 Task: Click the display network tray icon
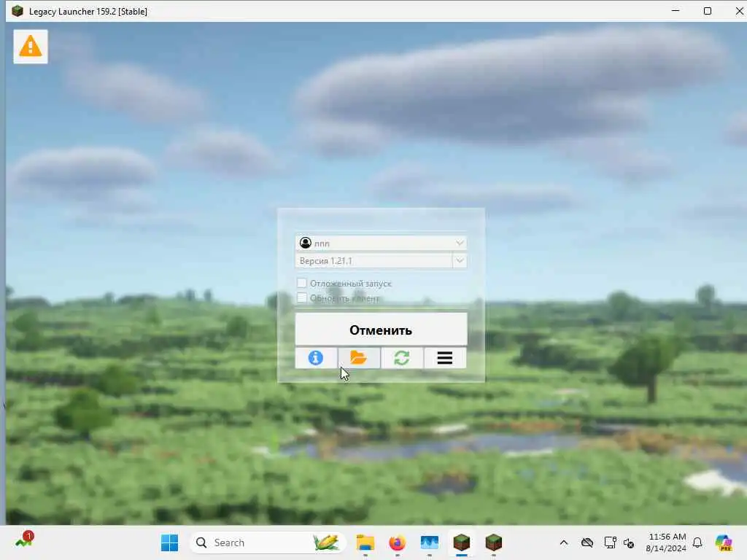(611, 542)
